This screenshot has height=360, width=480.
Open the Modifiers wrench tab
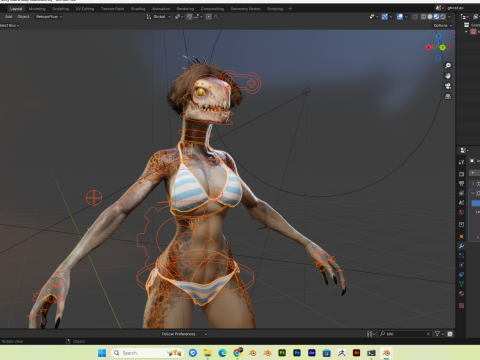pos(461,246)
